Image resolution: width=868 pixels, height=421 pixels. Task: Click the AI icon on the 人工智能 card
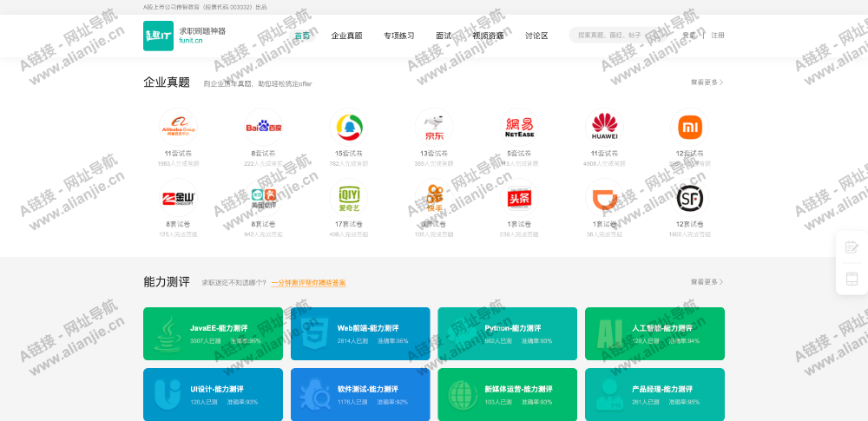pyautogui.click(x=610, y=334)
